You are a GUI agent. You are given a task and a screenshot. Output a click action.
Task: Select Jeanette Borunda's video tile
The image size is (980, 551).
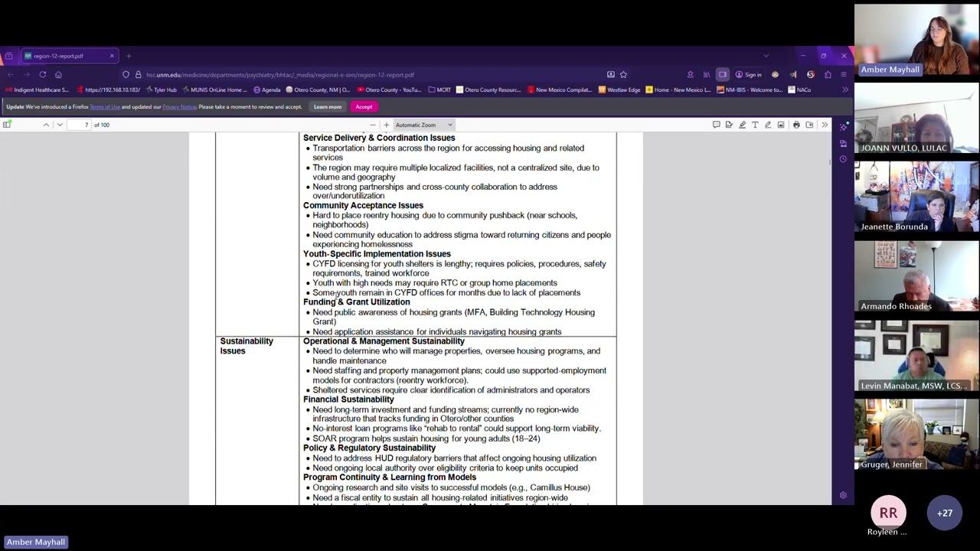tap(916, 198)
